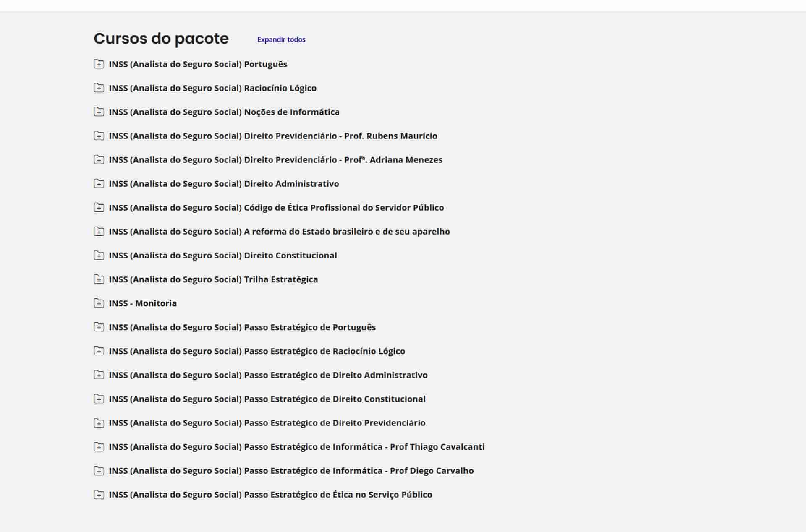This screenshot has height=532, width=806.
Task: Click folder icon for Passo Estratégico de Português
Action: point(99,327)
